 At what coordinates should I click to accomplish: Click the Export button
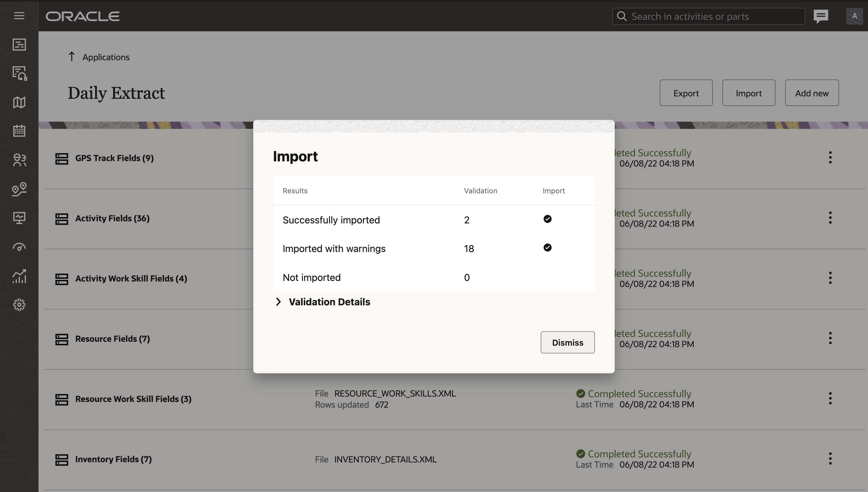pos(685,93)
